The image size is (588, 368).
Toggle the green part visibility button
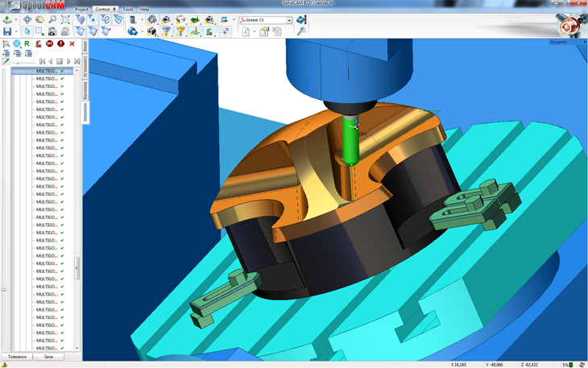coord(195,19)
